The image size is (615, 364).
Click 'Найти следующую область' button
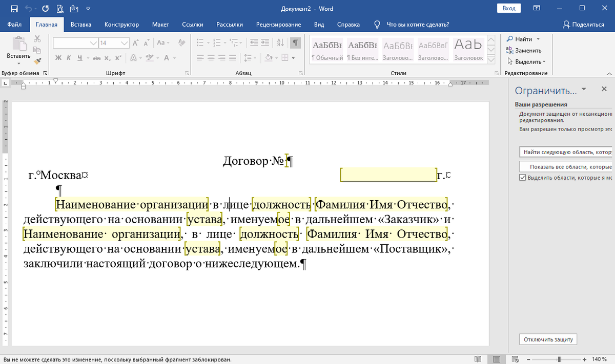pyautogui.click(x=566, y=152)
